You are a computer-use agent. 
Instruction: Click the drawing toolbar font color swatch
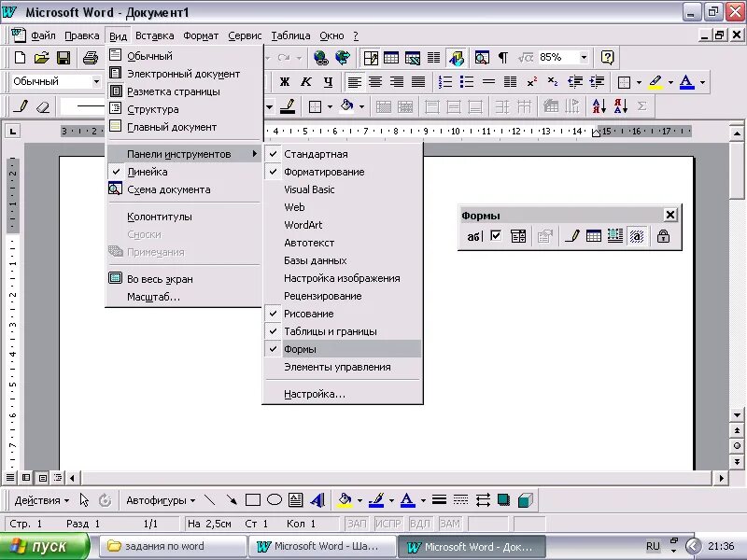407,500
